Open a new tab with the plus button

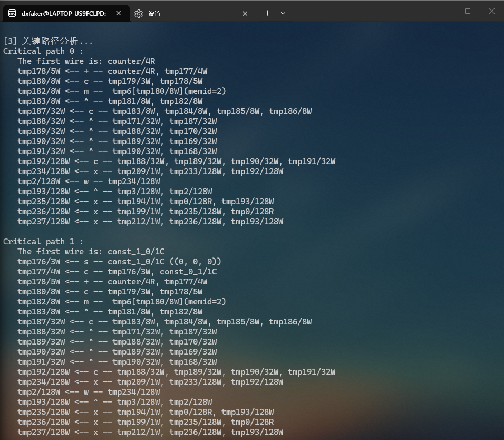coord(267,13)
